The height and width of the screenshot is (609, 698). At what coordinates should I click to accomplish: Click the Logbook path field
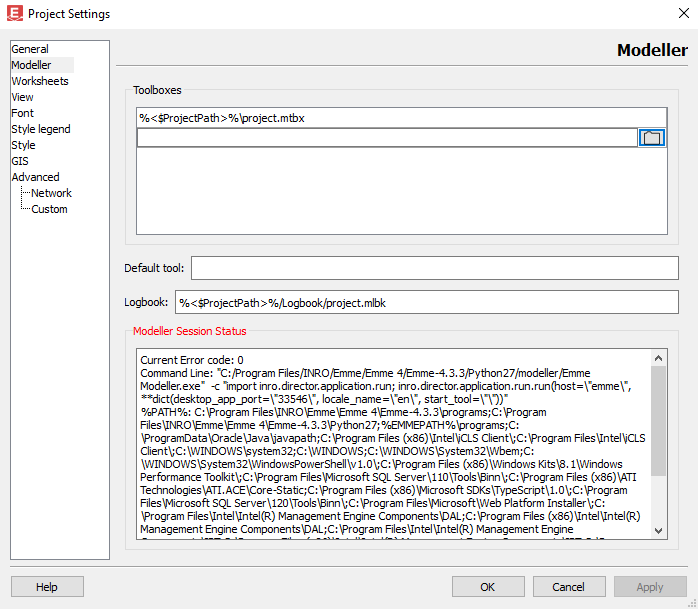pos(426,302)
